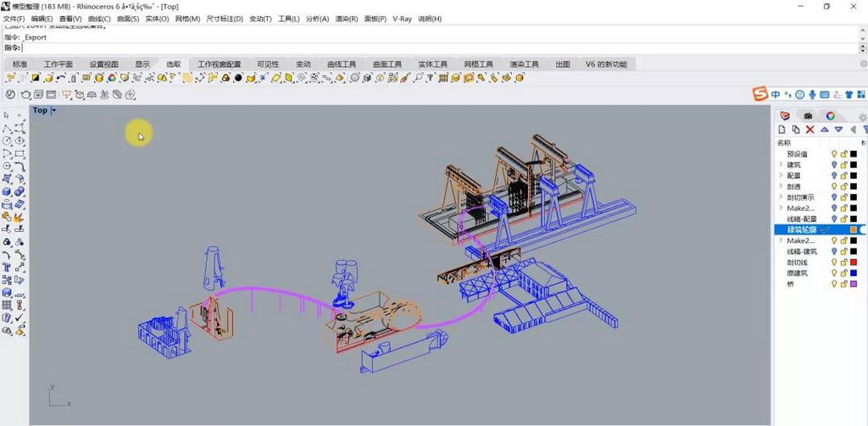
Task: Move layer up with the up triangle icon
Action: tap(824, 130)
